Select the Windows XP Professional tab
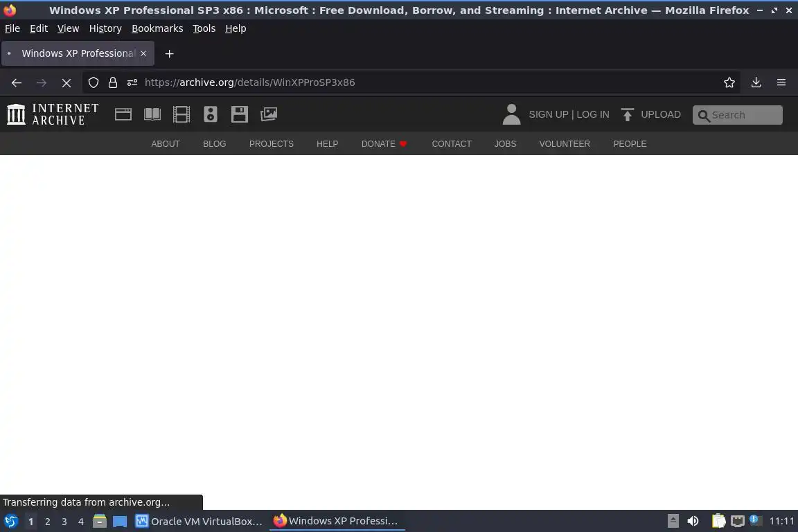 78,53
